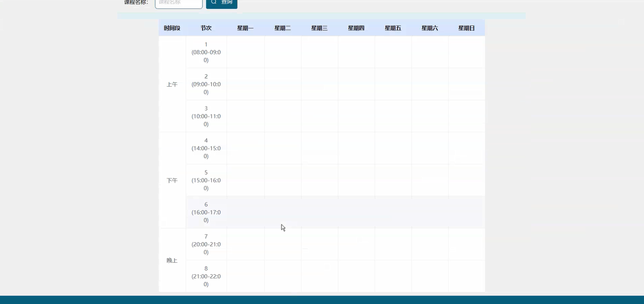644x304 pixels.
Task: Select the 星期二 column header
Action: 283,28
